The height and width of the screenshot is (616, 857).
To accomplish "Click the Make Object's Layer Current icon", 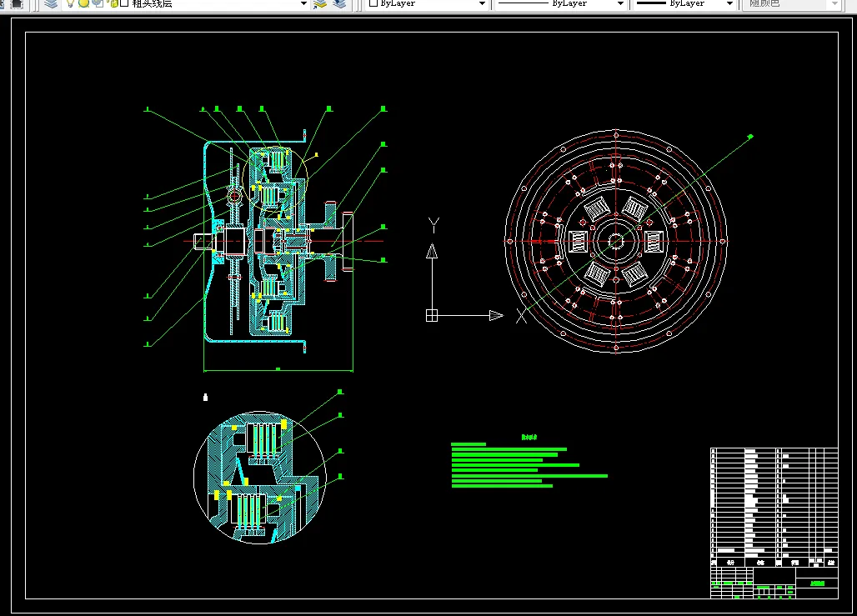I will pyautogui.click(x=320, y=3).
